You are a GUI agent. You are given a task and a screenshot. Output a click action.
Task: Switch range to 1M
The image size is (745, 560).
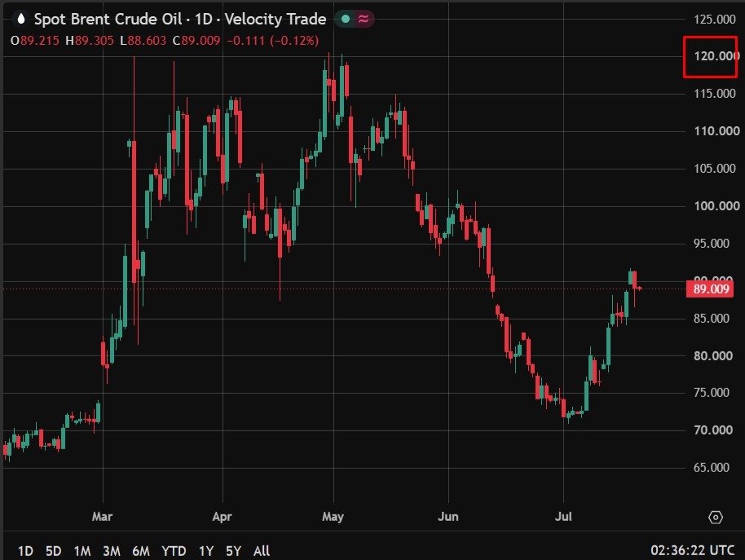tap(82, 551)
